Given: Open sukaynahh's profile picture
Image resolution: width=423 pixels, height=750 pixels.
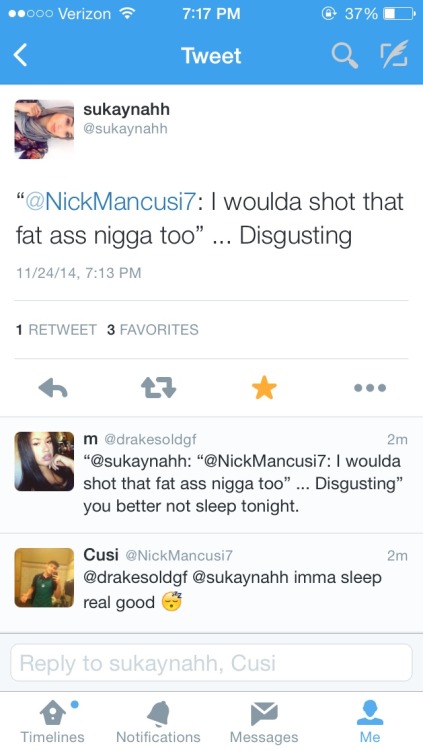Looking at the screenshot, I should pos(45,129).
